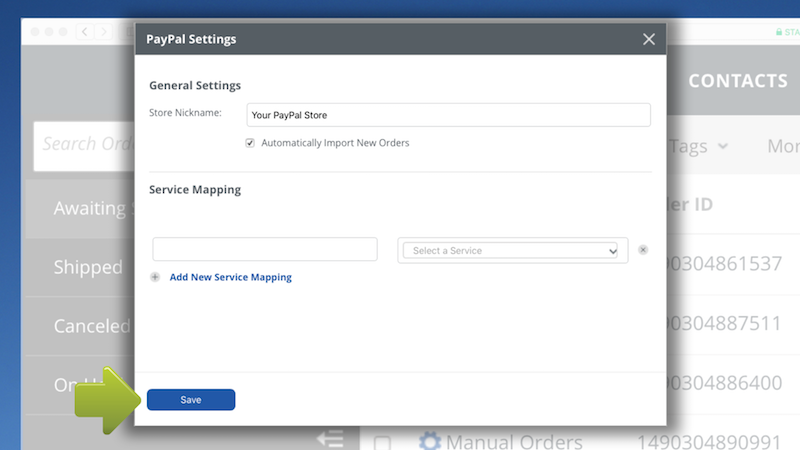The image size is (800, 450).
Task: Click order ID 1490304890991
Action: click(709, 441)
